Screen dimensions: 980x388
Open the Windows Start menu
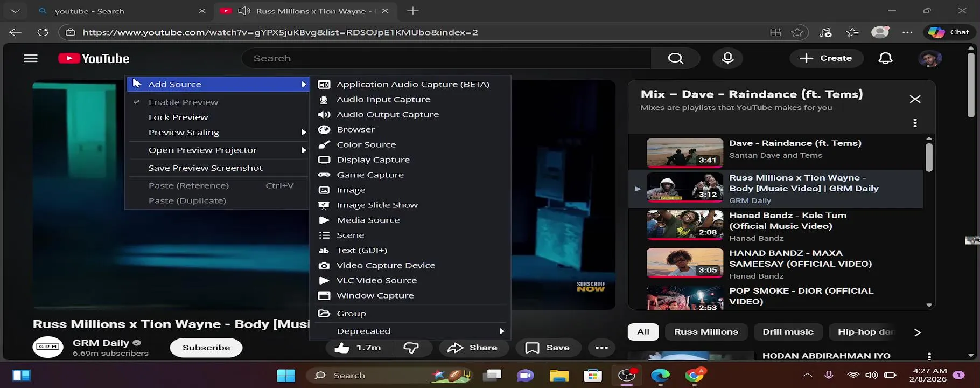coord(285,375)
